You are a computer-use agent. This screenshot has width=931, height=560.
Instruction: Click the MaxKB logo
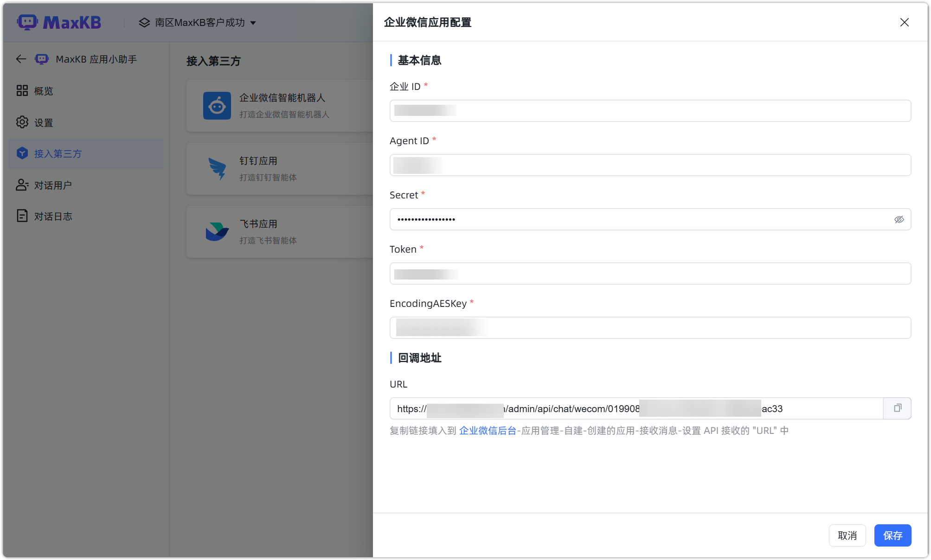pos(59,22)
